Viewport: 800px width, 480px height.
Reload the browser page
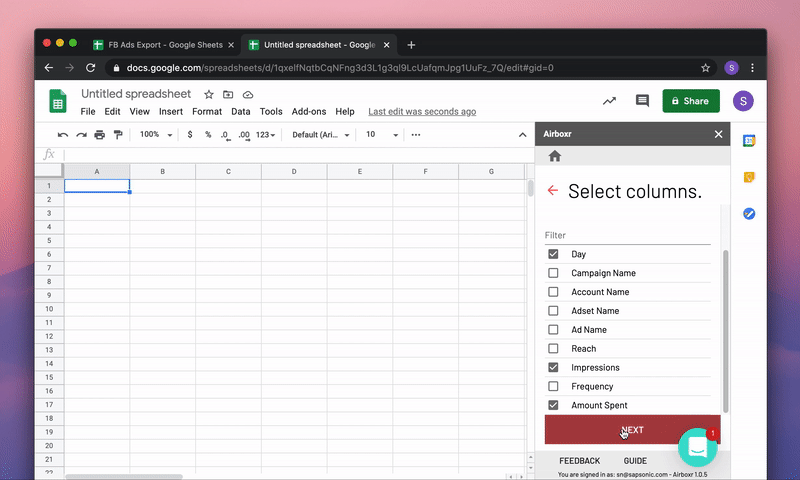tap(90, 68)
